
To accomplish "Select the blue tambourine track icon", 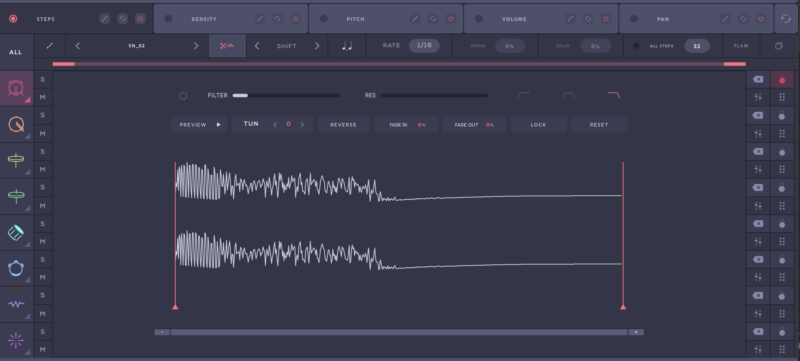I will pos(16,268).
